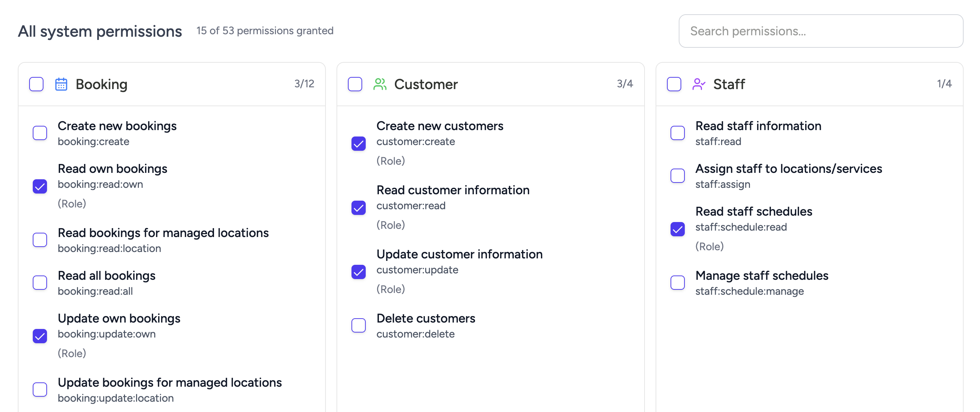
Task: Select all Staff permissions checkbox
Action: pos(674,84)
